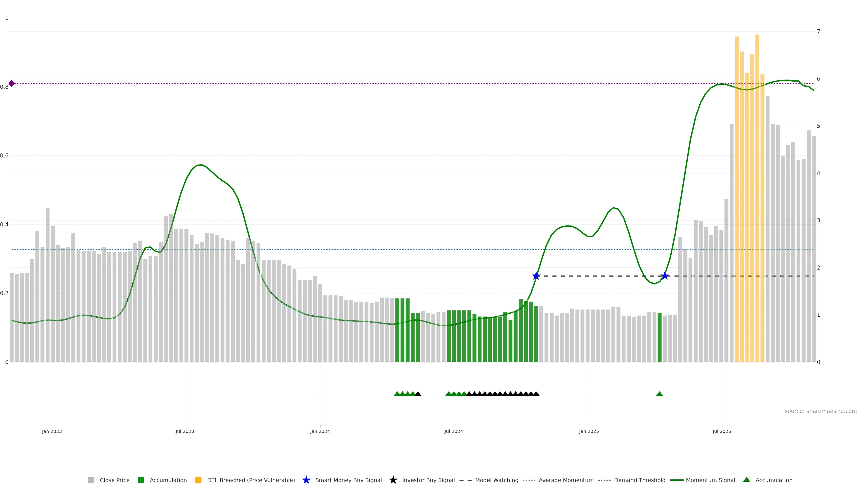Click the gray Close Price legend square

91,480
